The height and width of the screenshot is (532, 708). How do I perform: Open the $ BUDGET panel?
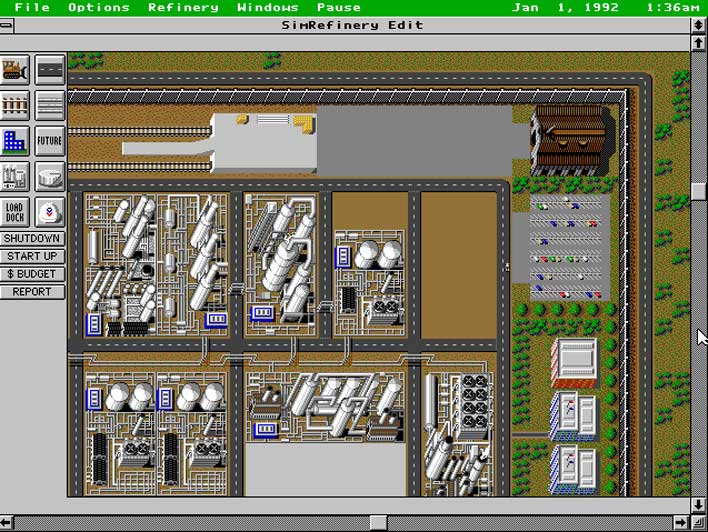(32, 274)
